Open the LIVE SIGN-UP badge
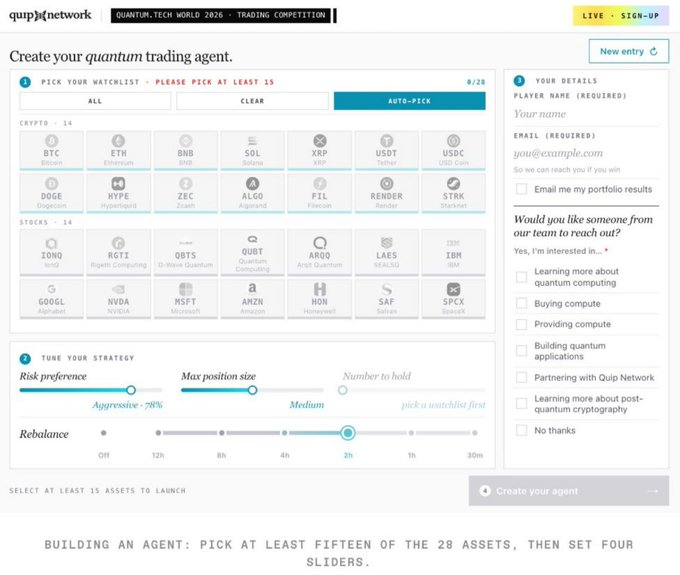The width and height of the screenshot is (680, 575). pos(621,16)
